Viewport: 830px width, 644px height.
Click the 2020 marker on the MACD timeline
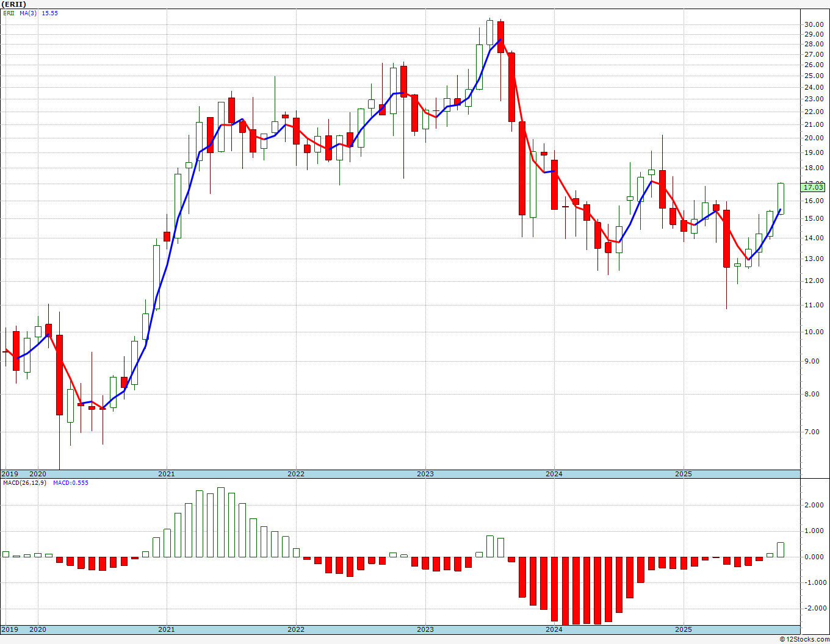click(x=37, y=629)
